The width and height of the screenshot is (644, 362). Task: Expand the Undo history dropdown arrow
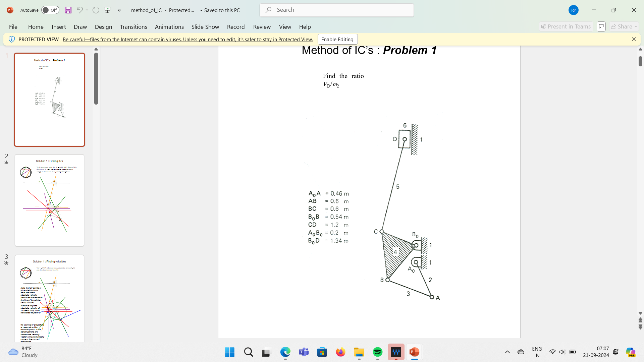point(87,10)
